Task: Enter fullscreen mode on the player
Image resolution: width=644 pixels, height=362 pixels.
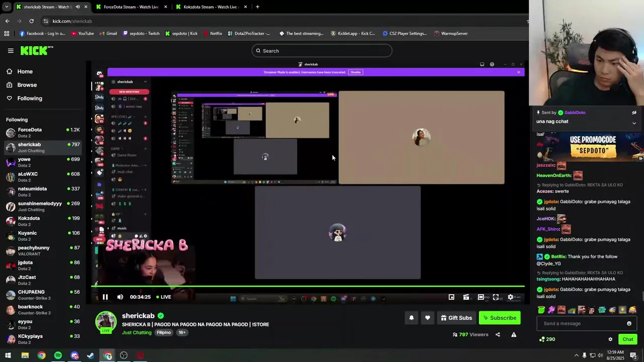Action: point(496,297)
